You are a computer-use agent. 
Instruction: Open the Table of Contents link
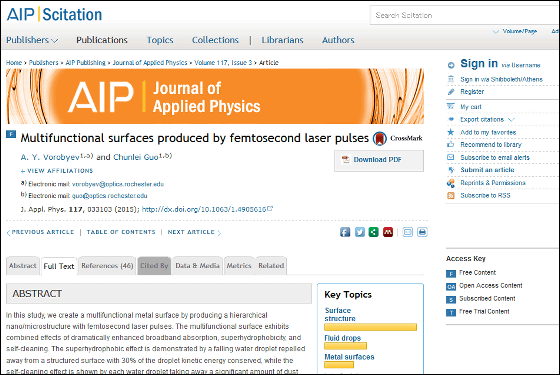(x=121, y=232)
